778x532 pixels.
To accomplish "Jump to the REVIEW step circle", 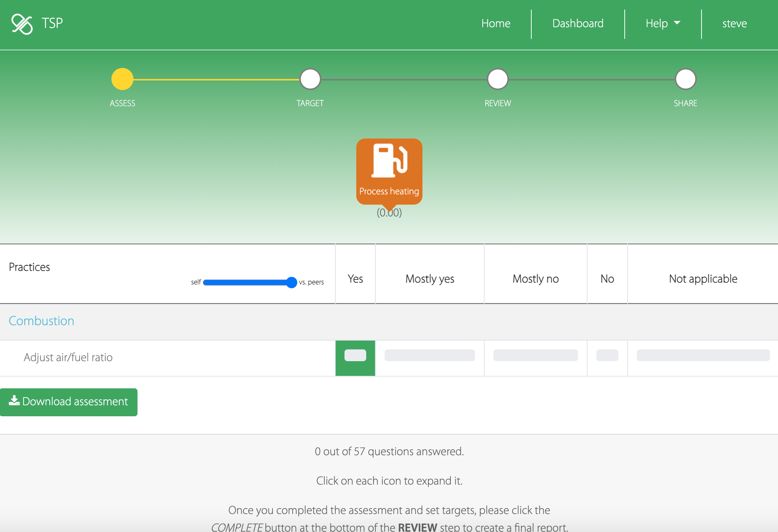I will pos(497,79).
